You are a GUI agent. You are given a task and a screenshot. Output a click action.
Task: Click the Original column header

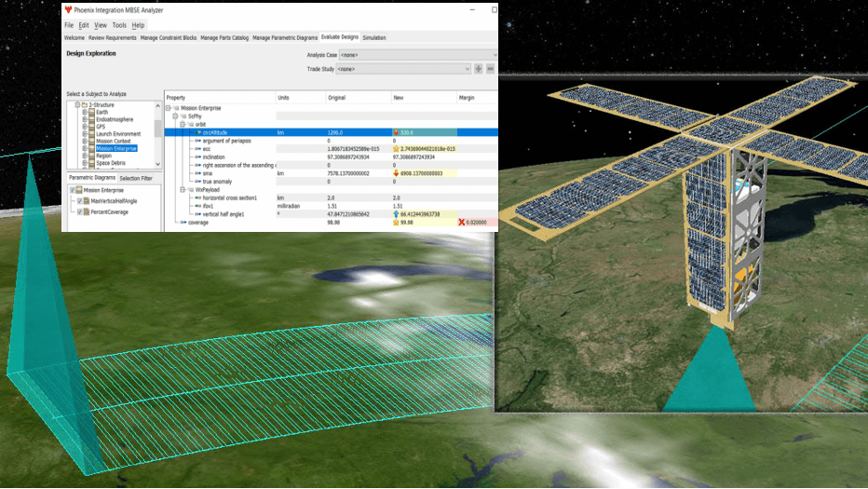tap(359, 98)
